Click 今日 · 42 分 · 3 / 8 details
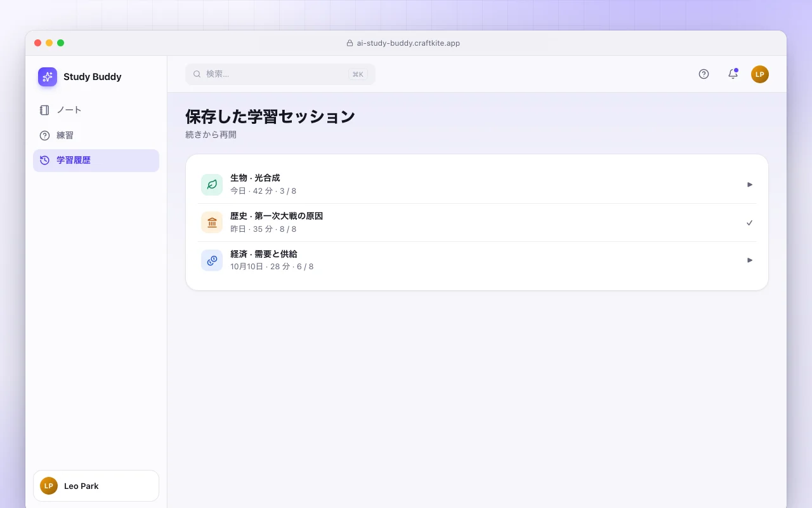The image size is (812, 508). coord(263,191)
